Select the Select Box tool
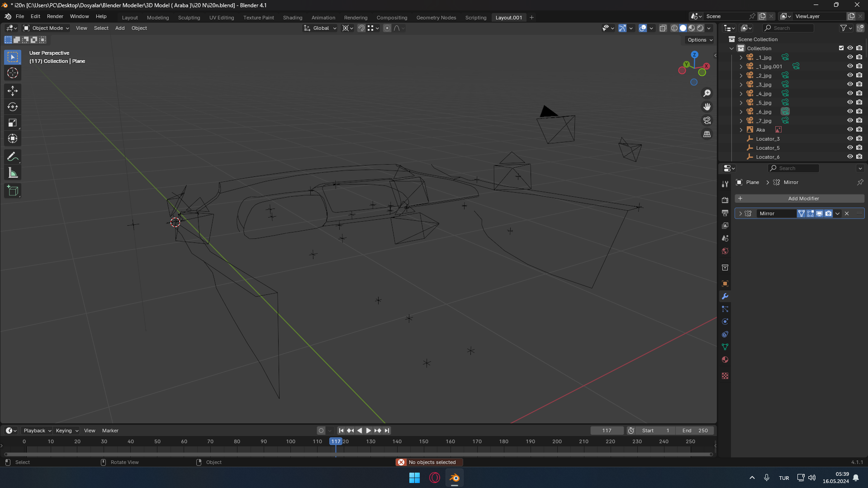The height and width of the screenshot is (488, 868). tap(13, 57)
